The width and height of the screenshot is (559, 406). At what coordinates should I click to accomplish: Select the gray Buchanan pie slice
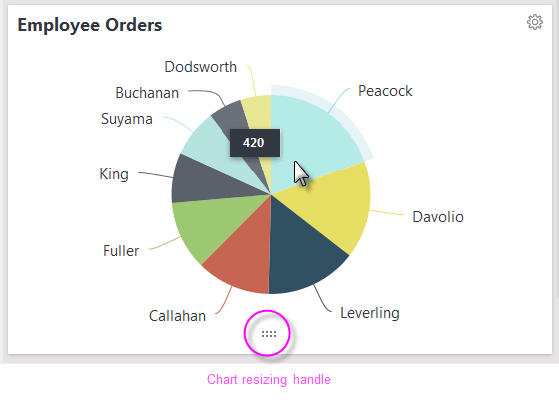(228, 116)
